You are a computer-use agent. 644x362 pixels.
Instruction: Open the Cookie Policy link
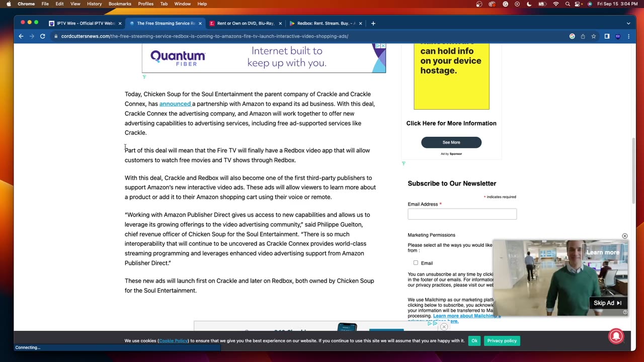173,341
